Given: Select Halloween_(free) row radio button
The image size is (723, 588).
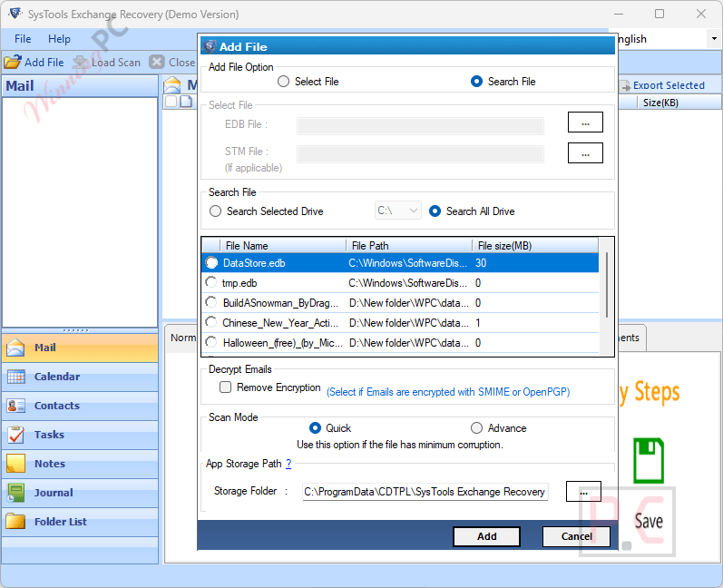Looking at the screenshot, I should [x=211, y=342].
